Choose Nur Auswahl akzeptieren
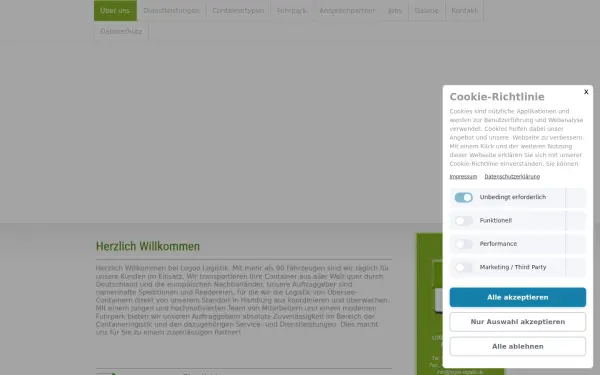The width and height of the screenshot is (600, 375). (x=517, y=322)
